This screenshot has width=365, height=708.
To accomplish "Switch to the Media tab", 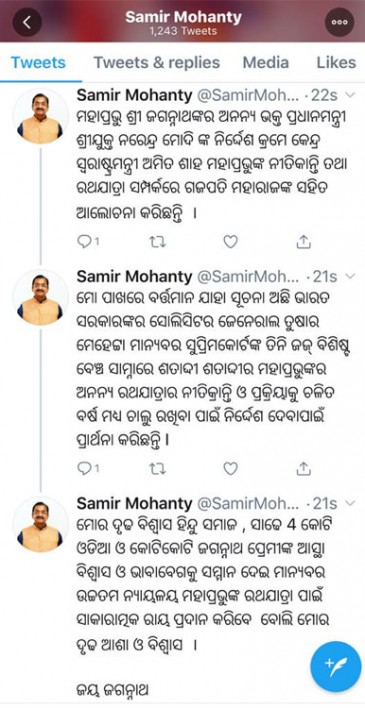I will [266, 63].
